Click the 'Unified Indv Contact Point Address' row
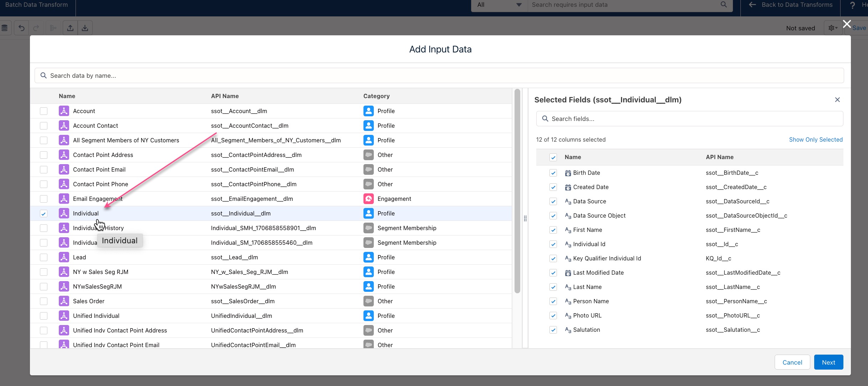The width and height of the screenshot is (868, 386). click(271, 330)
